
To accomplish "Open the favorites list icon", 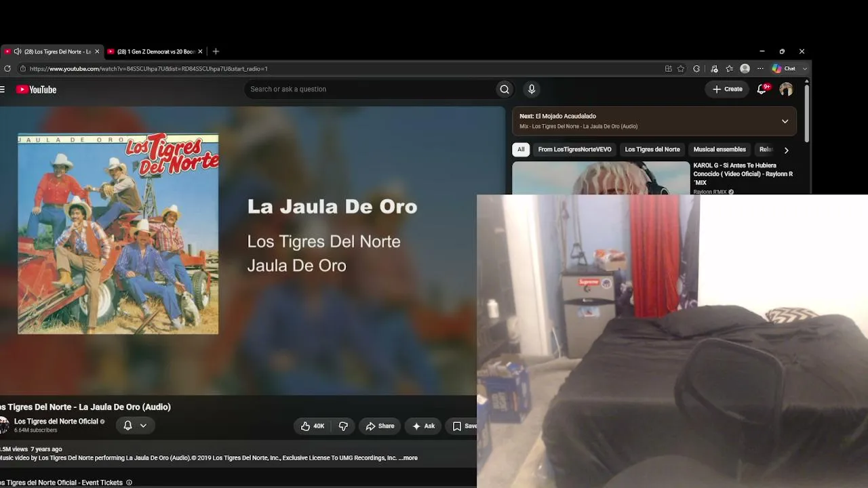I will 730,68.
